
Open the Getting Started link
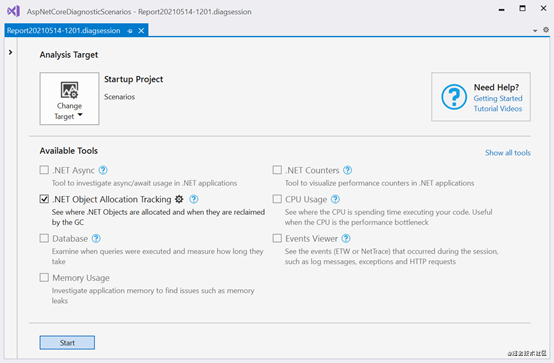coord(498,98)
